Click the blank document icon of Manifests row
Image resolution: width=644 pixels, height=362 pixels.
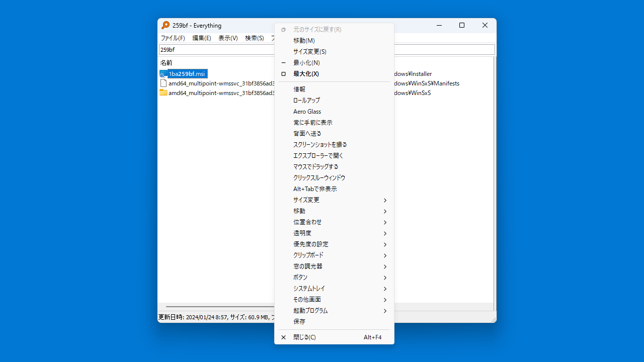pyautogui.click(x=164, y=83)
